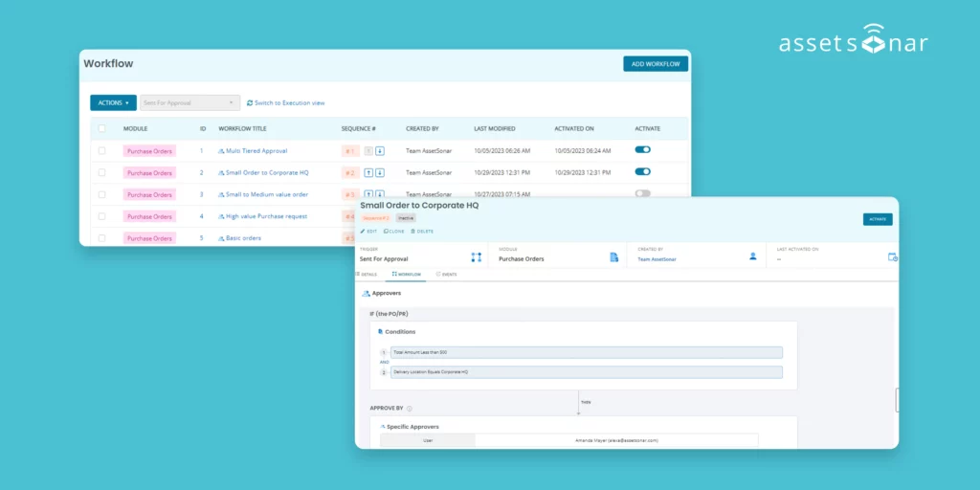
Task: Tick the select-all checkbox in table header
Action: coord(102,128)
